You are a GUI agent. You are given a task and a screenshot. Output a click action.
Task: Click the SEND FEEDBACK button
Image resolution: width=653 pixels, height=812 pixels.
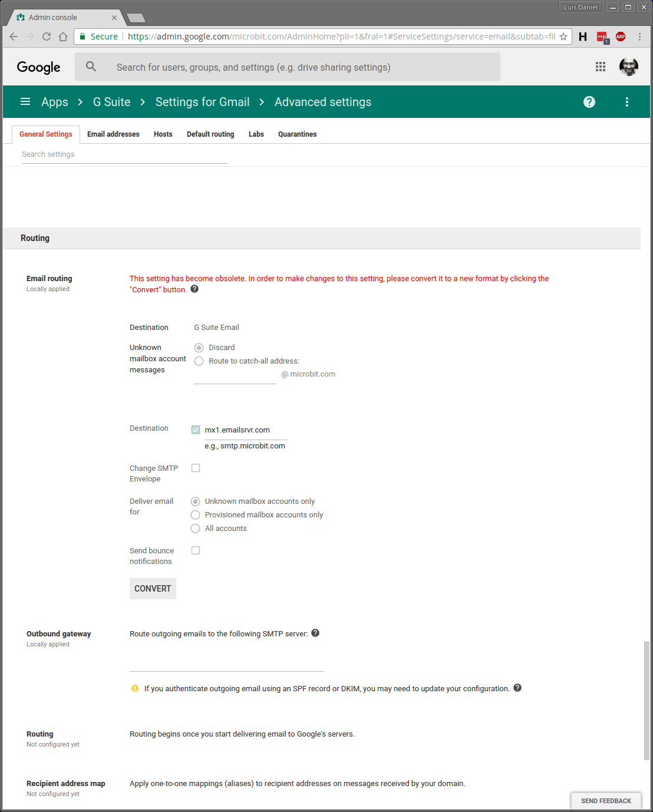[x=606, y=801]
